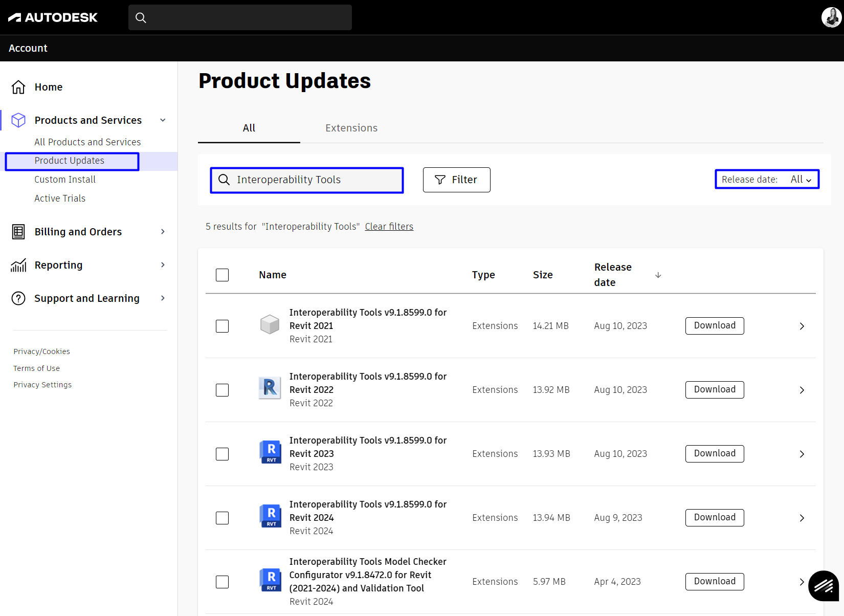Click the Revit 2021 gray cube icon
844x616 pixels.
pos(270,324)
